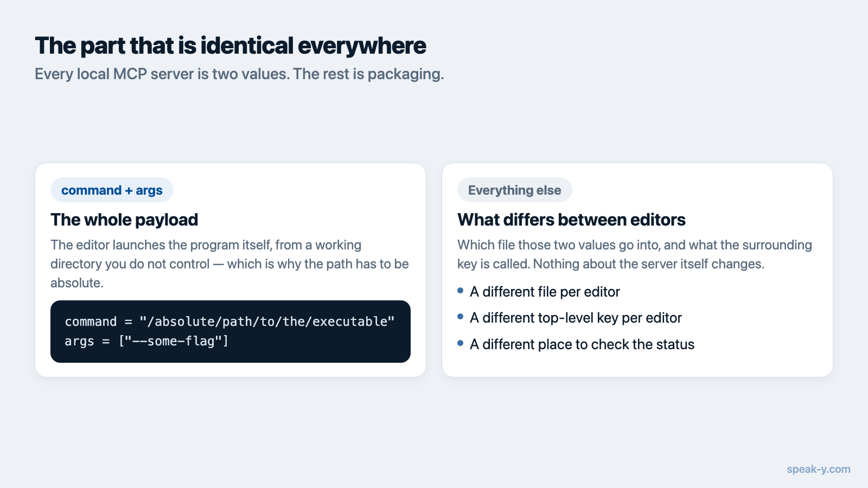Select the subtitle about two values and packaging
Screen dimensions: 868x488
pos(239,74)
